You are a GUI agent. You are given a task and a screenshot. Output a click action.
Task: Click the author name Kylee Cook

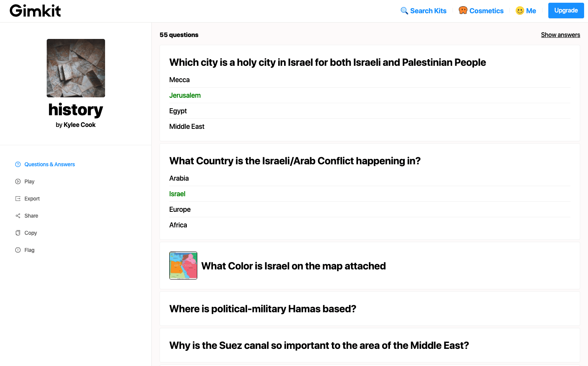79,125
